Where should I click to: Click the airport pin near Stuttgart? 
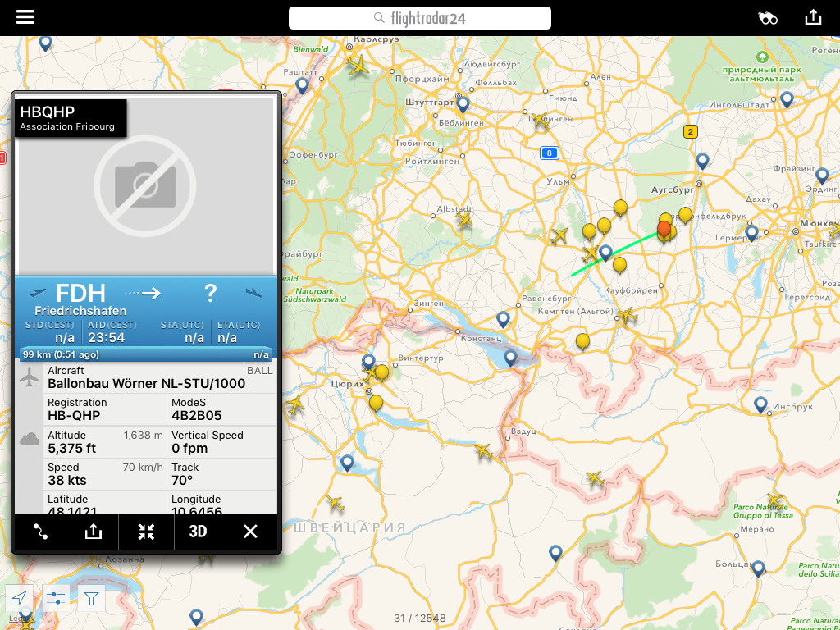[x=463, y=104]
